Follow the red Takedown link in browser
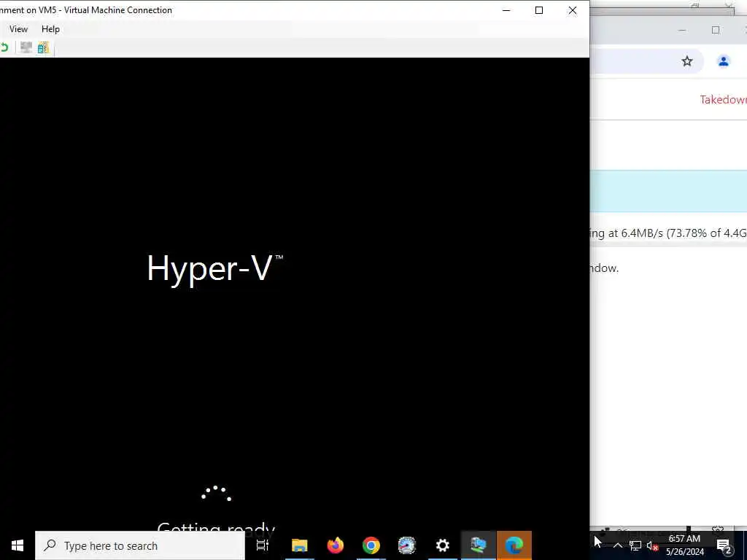 (x=723, y=99)
